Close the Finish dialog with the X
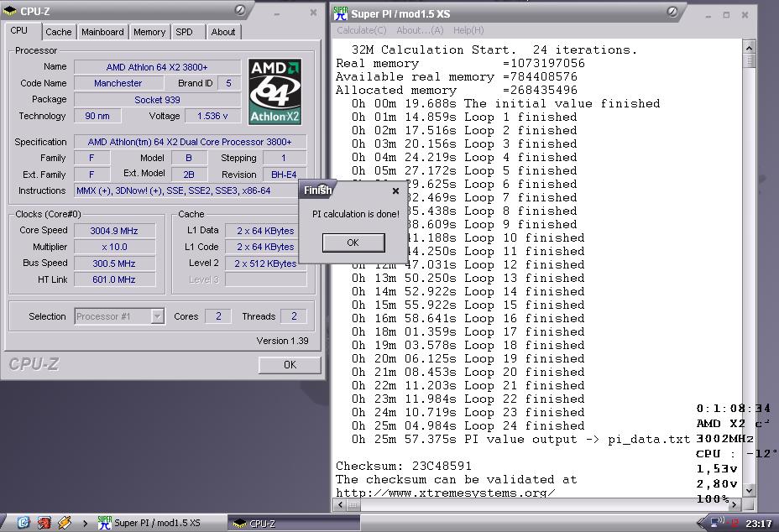The height and width of the screenshot is (532, 779). click(395, 190)
